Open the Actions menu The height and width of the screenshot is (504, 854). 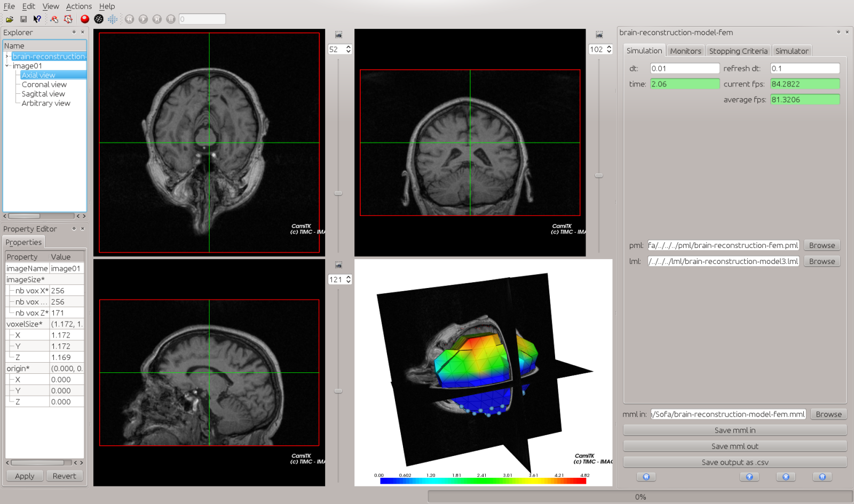coord(78,6)
